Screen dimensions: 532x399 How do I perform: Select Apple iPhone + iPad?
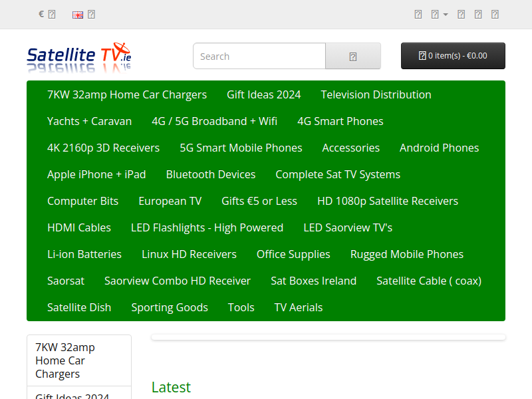[x=96, y=174]
